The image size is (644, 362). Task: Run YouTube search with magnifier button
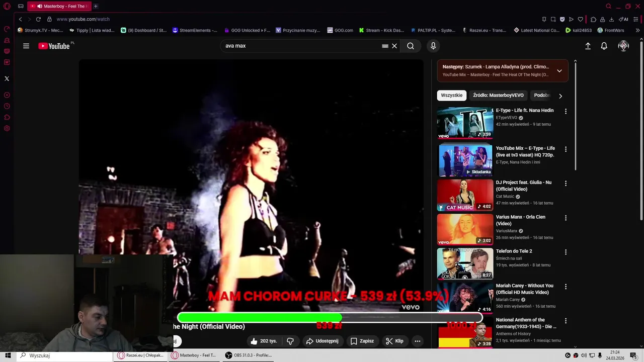click(411, 46)
